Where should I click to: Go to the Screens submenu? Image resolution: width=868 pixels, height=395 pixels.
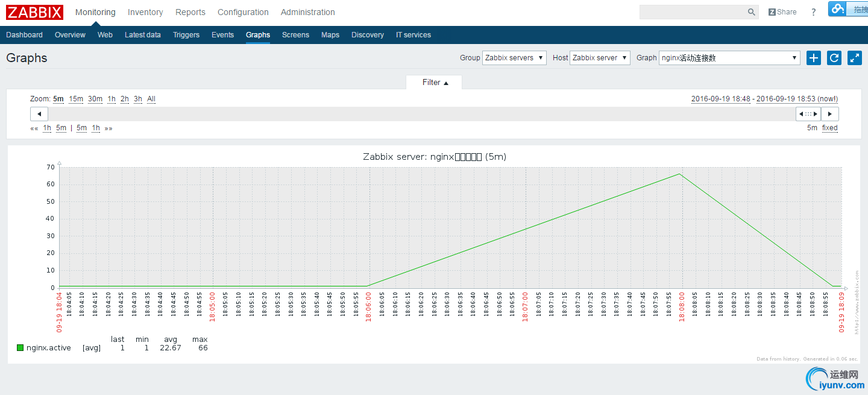pyautogui.click(x=295, y=35)
